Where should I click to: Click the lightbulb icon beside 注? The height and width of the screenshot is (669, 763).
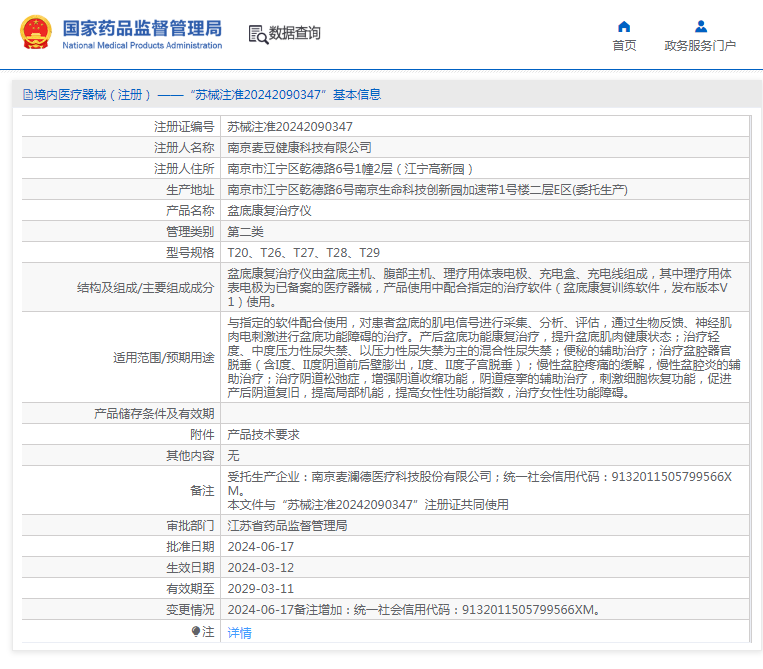196,632
